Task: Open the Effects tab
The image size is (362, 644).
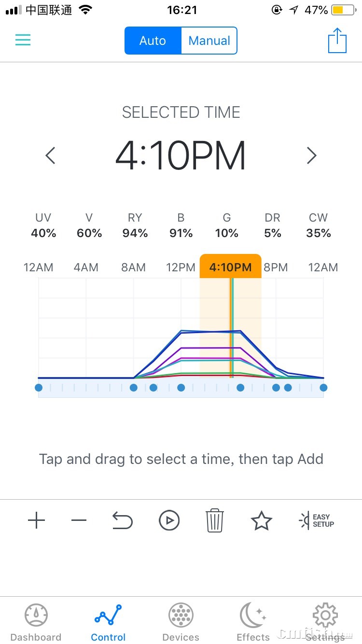Action: coord(253,622)
